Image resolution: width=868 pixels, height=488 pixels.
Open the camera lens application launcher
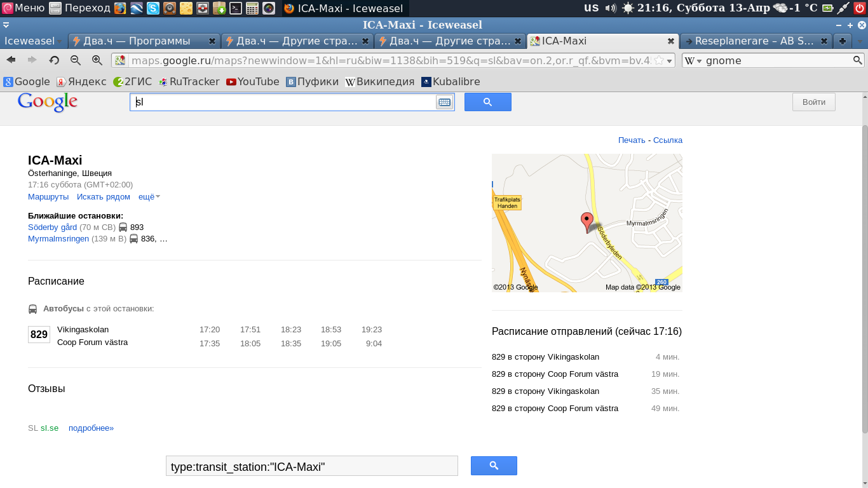click(x=269, y=8)
